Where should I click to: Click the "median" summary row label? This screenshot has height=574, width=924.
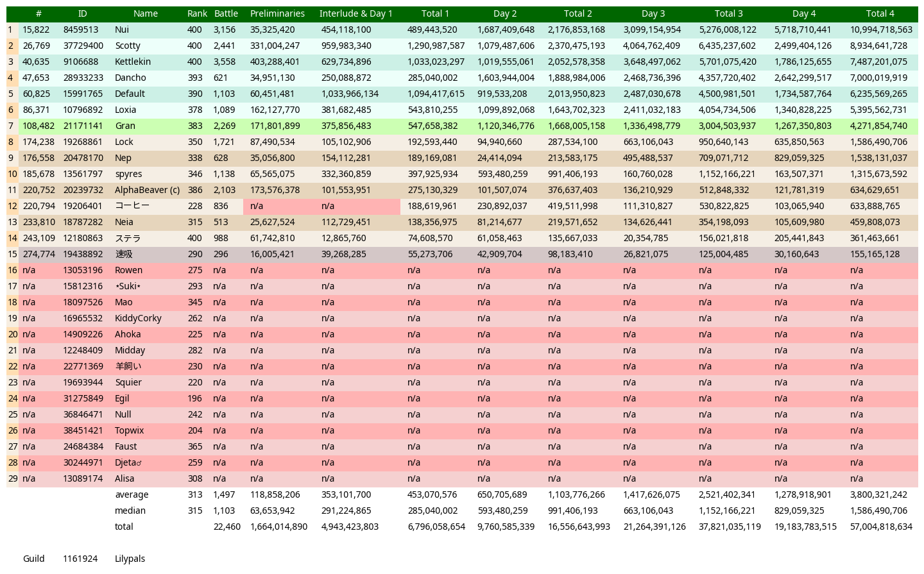click(130, 511)
